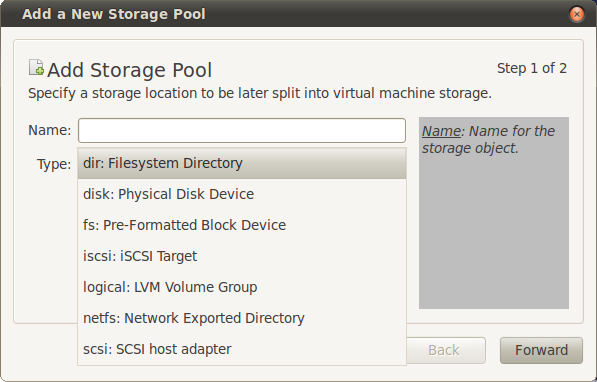This screenshot has height=382, width=597.
Task: Click the storage location description text
Action: 260,93
